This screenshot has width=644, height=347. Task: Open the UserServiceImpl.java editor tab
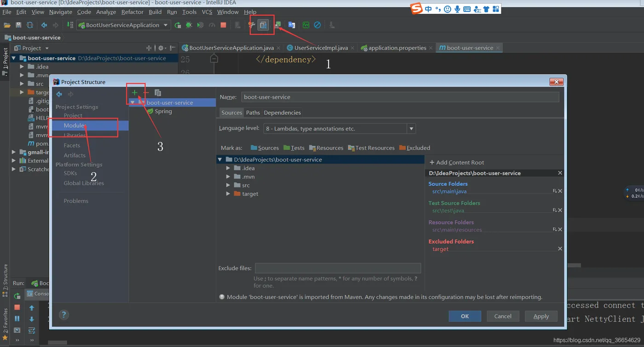coord(321,48)
